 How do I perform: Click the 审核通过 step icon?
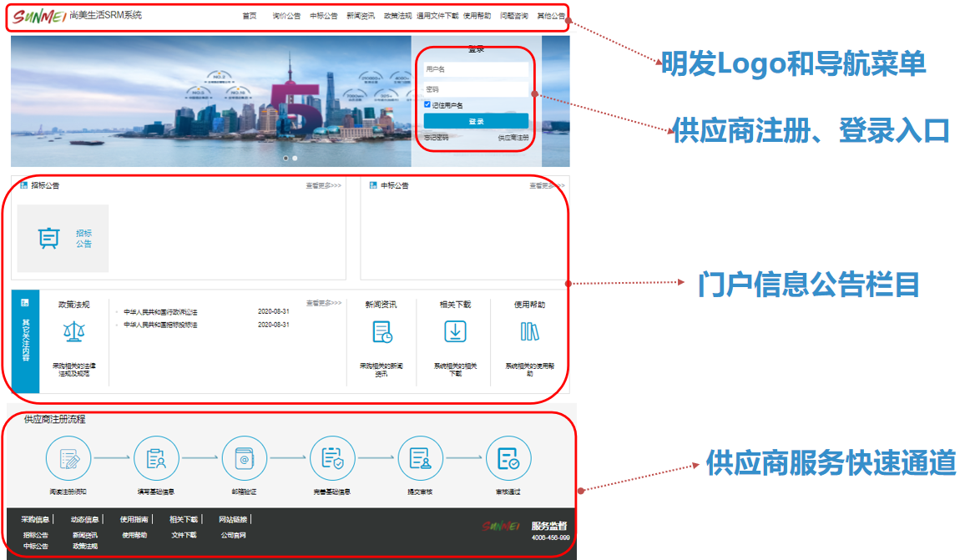508,458
